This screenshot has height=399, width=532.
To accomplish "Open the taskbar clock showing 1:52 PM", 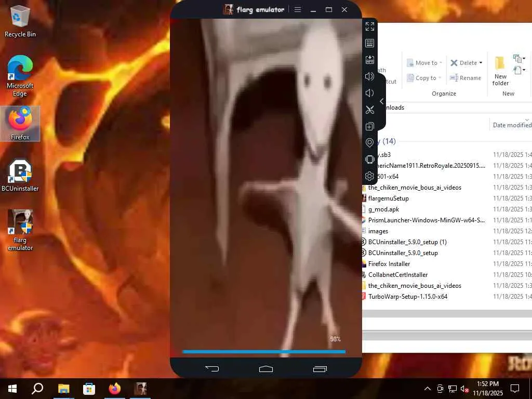I will (488, 389).
